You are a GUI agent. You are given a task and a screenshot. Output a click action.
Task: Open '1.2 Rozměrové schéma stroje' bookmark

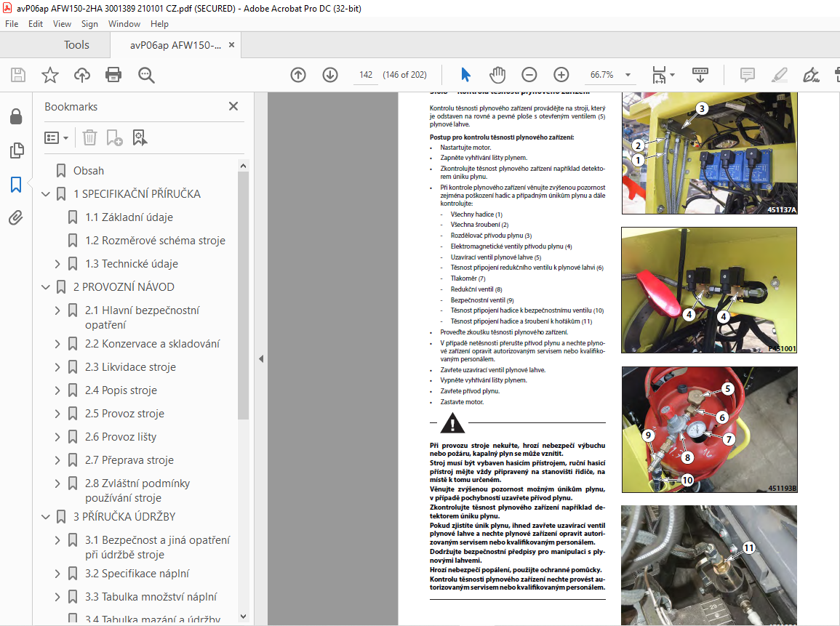[x=156, y=241]
